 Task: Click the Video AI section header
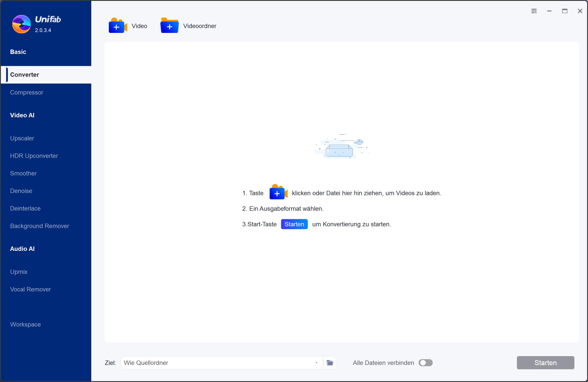coord(22,115)
